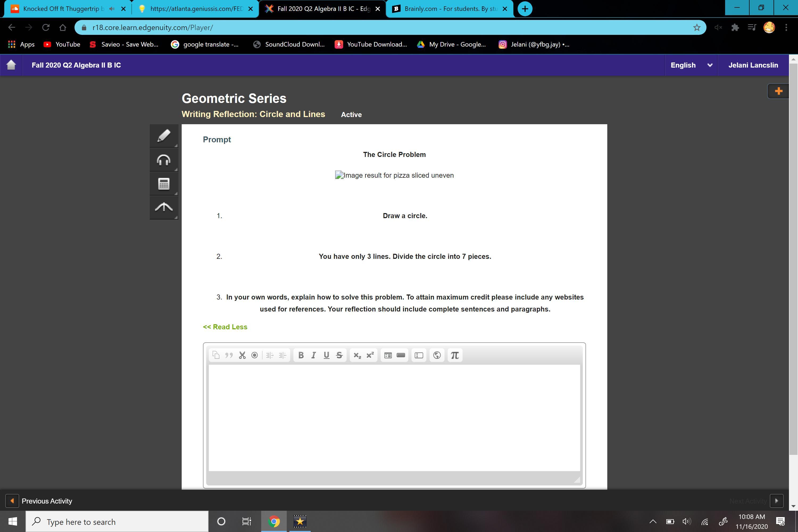Switch to the Knocked Off SoundCloud tab
The width and height of the screenshot is (798, 532).
tap(63, 9)
